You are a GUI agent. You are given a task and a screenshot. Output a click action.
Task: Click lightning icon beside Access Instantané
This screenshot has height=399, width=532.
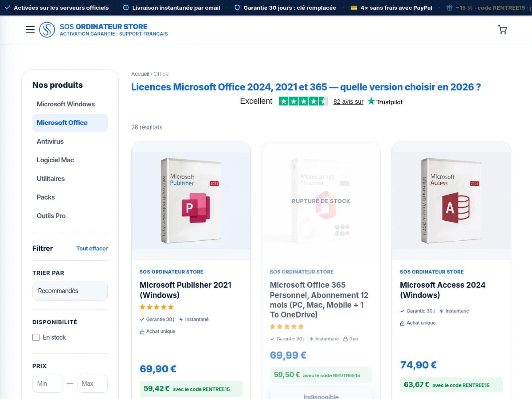[x=441, y=311]
